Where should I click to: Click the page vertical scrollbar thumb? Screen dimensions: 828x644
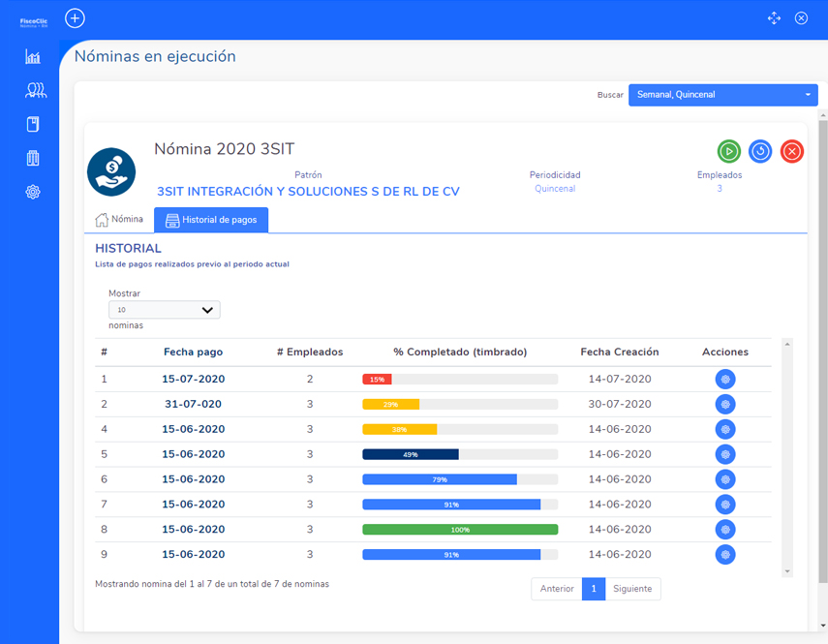tap(823, 351)
